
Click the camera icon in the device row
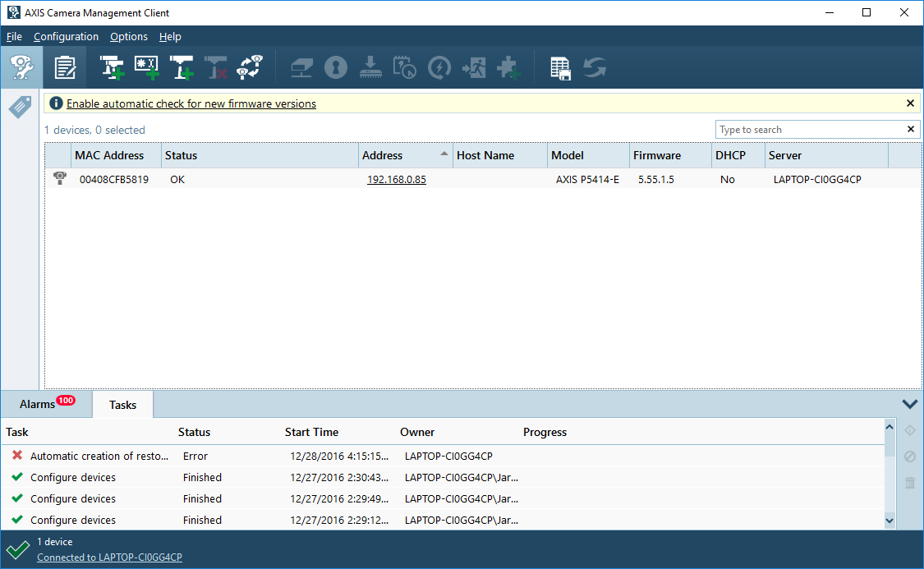tap(59, 178)
